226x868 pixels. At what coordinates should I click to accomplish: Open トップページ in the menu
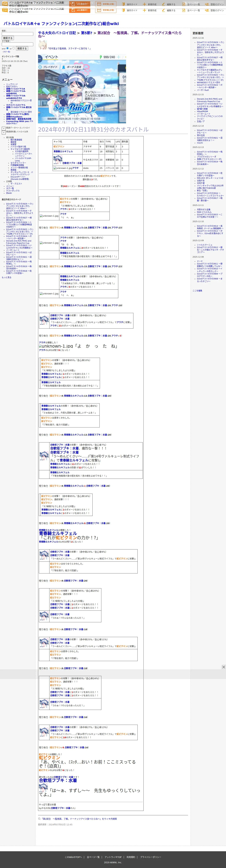12,84
